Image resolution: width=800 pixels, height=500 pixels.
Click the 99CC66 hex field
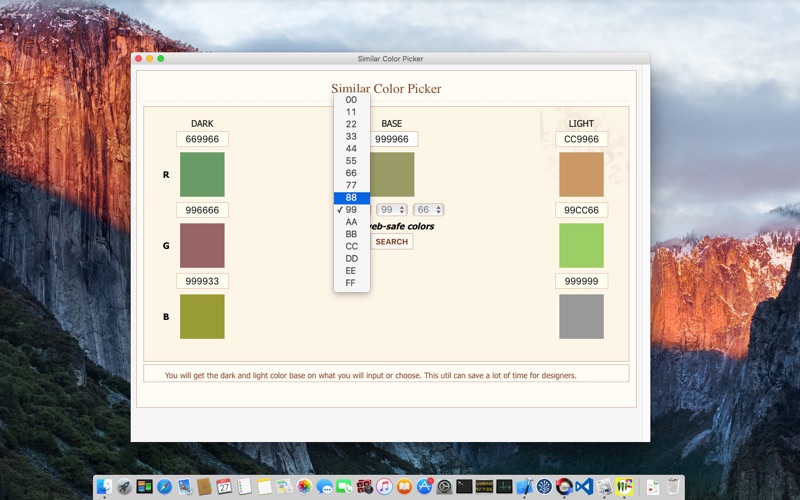click(x=581, y=210)
